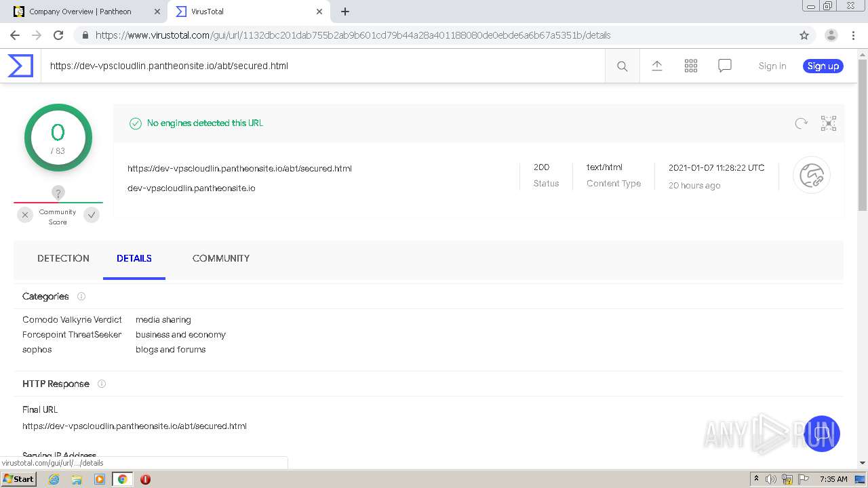This screenshot has height=488, width=868.
Task: Click the 'text/html' content type value
Action: [x=604, y=167]
